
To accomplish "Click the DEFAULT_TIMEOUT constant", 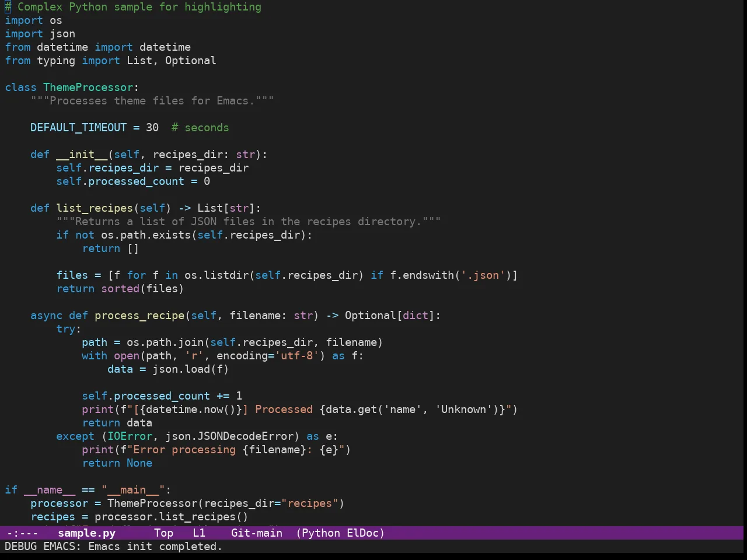I will (x=78, y=128).
